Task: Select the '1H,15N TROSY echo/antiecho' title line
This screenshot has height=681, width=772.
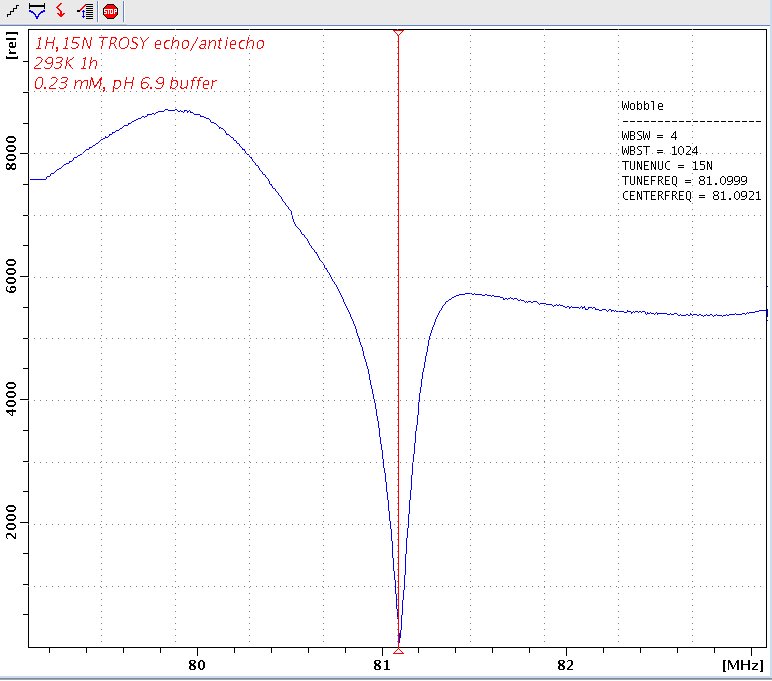Action: click(150, 44)
